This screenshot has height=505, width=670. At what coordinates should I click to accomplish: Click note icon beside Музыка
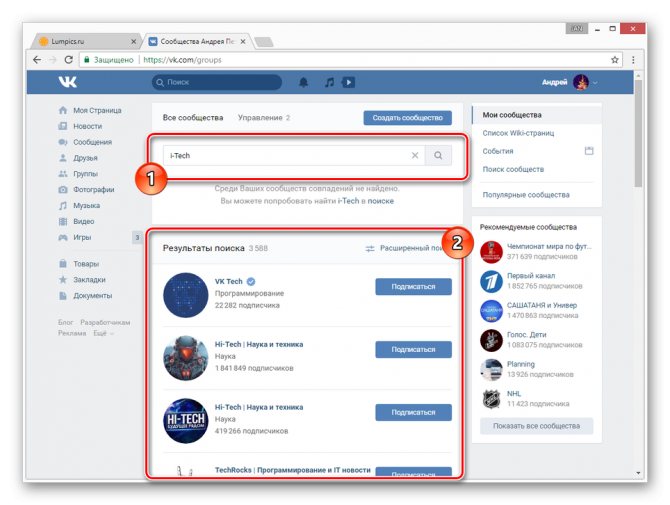tap(63, 206)
